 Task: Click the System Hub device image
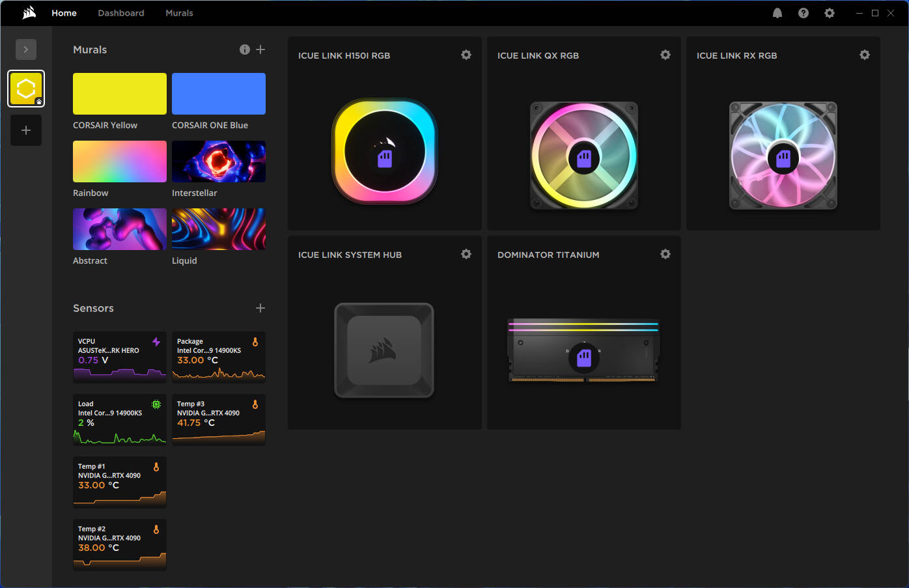(x=384, y=350)
